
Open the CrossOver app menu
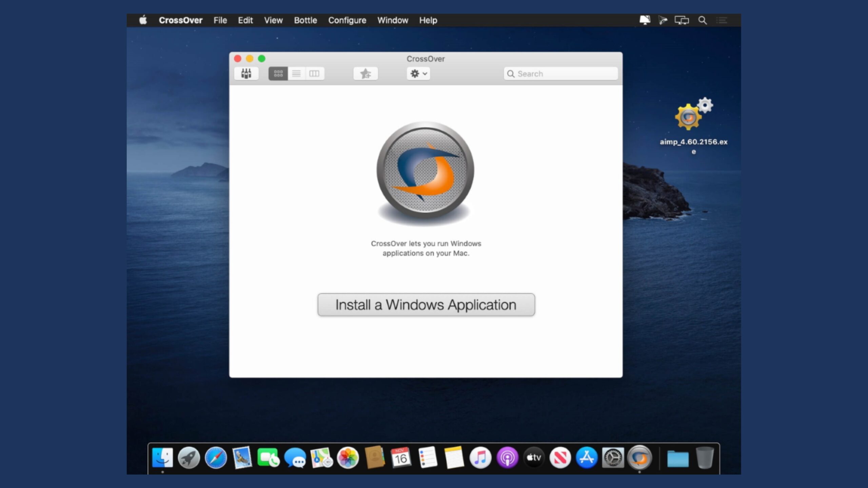click(x=180, y=20)
